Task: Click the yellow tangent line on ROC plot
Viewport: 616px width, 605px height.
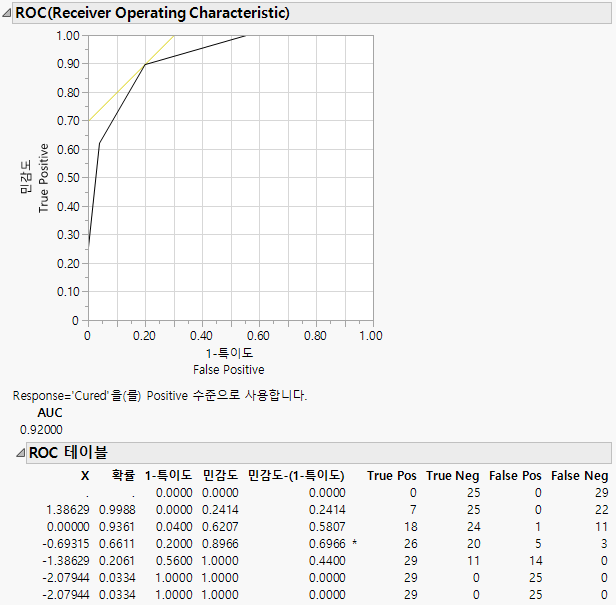Action: pyautogui.click(x=118, y=92)
